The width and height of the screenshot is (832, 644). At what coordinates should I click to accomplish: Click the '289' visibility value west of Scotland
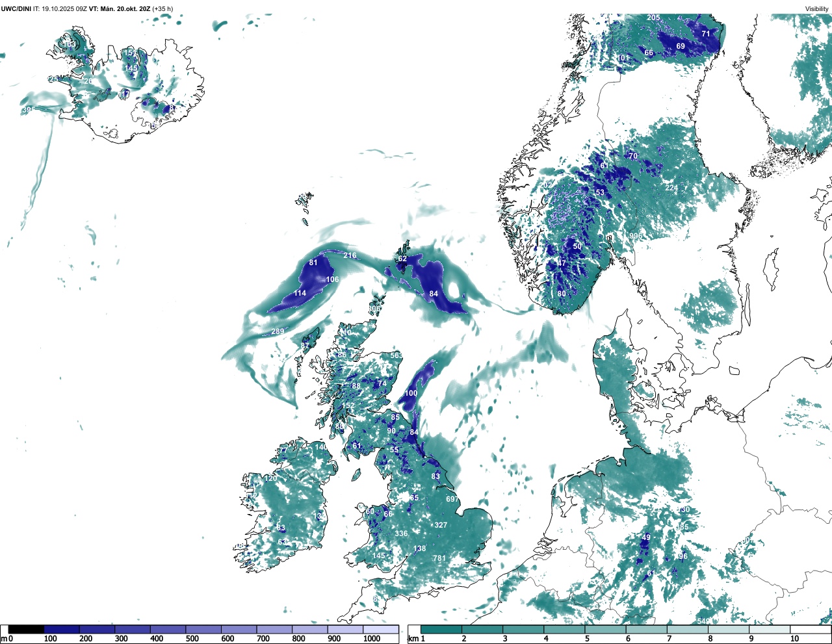278,331
